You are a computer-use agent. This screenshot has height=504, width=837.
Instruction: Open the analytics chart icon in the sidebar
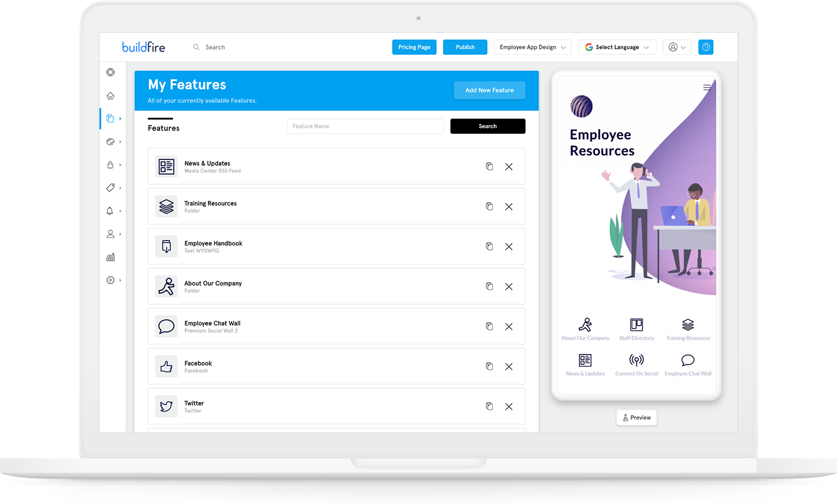pyautogui.click(x=111, y=257)
